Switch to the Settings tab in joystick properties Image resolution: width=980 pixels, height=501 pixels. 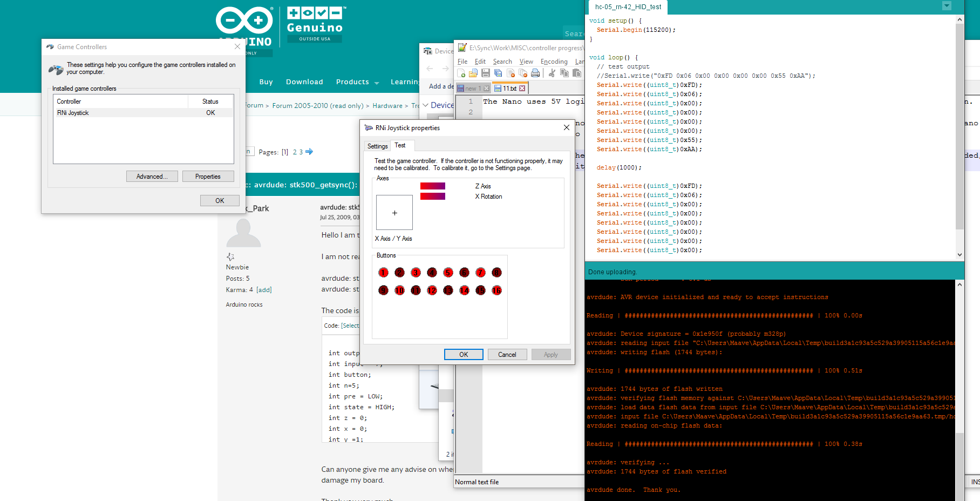click(377, 146)
